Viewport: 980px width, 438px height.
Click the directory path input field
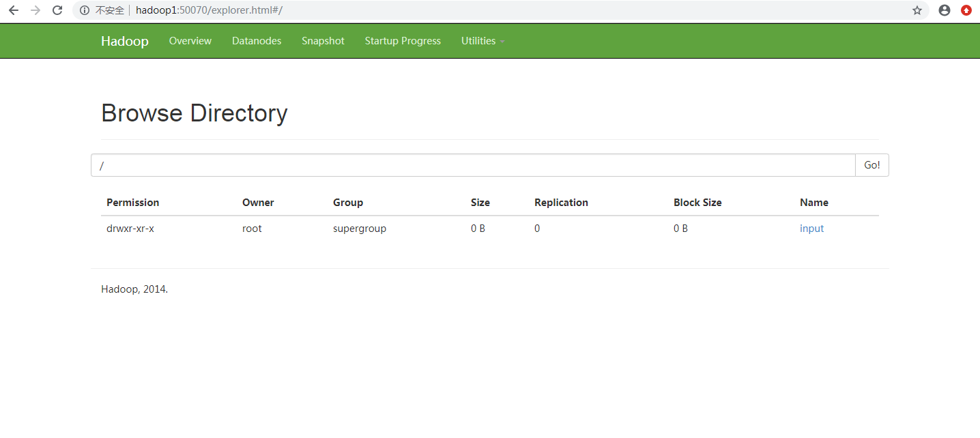click(473, 165)
